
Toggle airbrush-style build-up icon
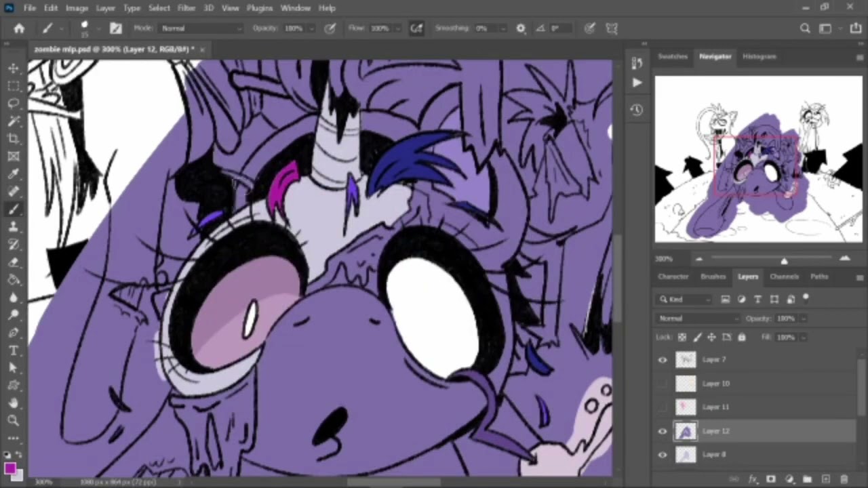pyautogui.click(x=416, y=28)
